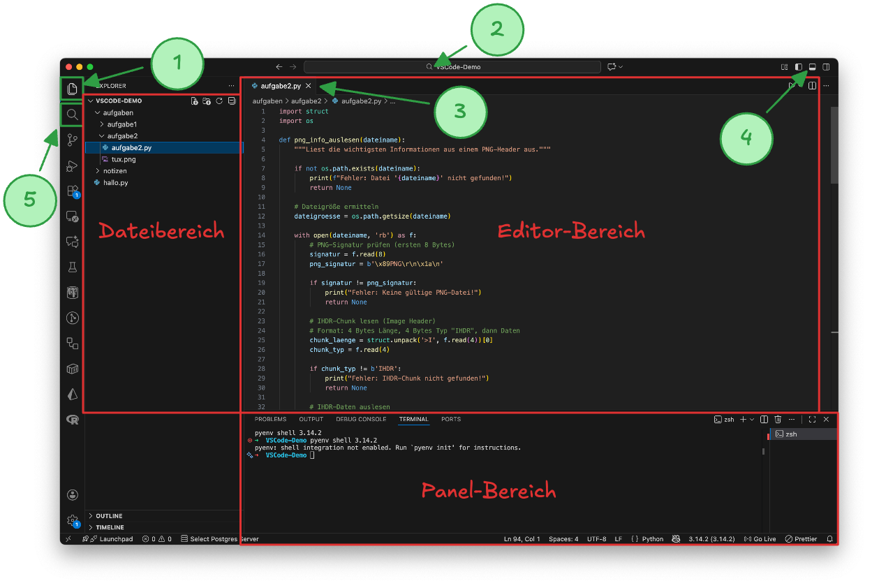Toggle the bottom panel layout button
This screenshot has width=872, height=588.
point(812,67)
